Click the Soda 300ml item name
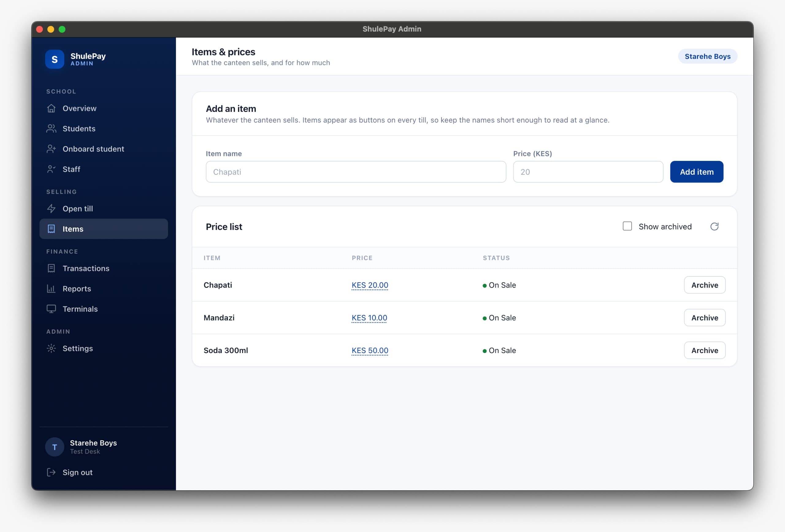Image resolution: width=785 pixels, height=532 pixels. point(226,350)
